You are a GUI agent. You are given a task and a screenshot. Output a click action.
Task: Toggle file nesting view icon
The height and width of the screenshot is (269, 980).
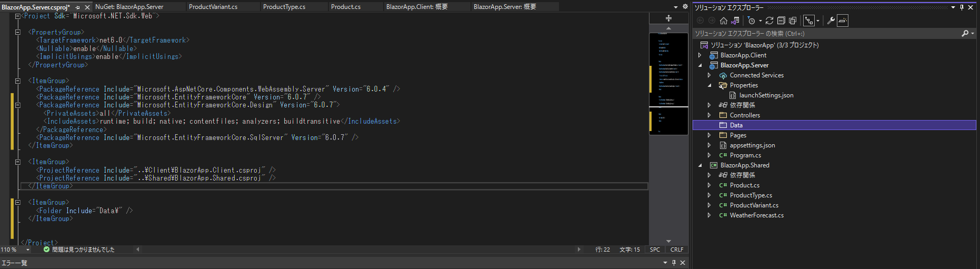click(x=809, y=21)
